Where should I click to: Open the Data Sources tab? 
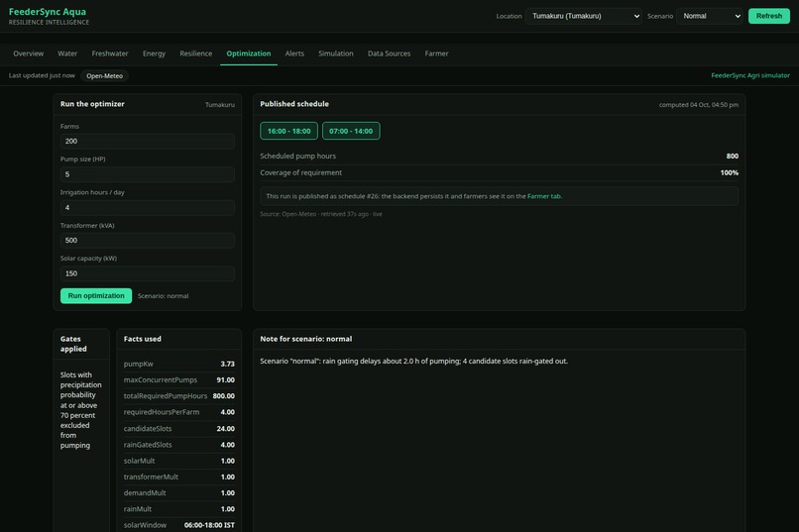coord(389,53)
